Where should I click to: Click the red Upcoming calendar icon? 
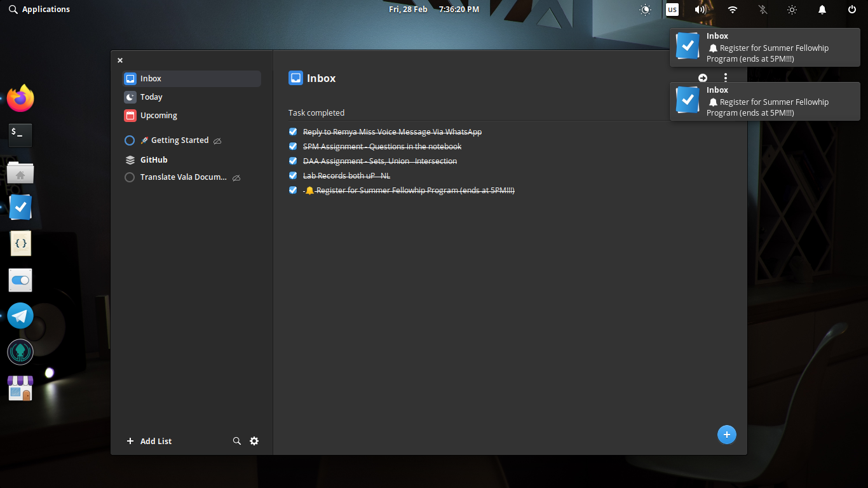tap(130, 116)
